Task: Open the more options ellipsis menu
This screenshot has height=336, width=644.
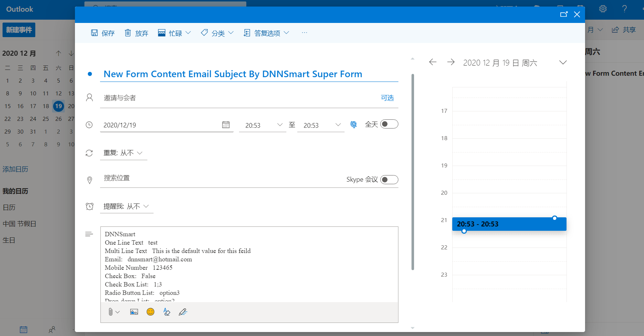Action: (x=305, y=33)
